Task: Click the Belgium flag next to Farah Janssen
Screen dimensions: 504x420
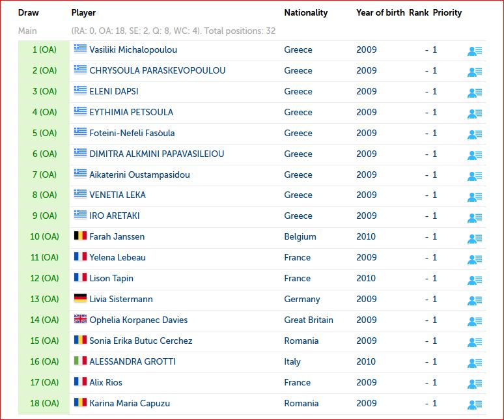Action: point(80,236)
